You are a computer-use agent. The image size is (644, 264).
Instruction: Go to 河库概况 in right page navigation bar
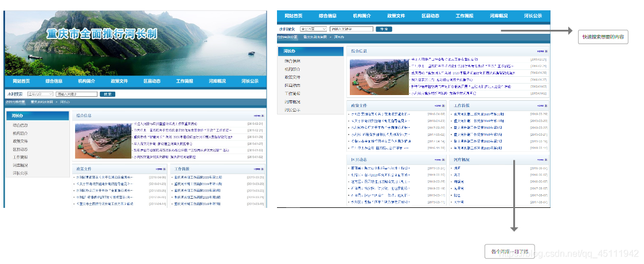point(498,15)
